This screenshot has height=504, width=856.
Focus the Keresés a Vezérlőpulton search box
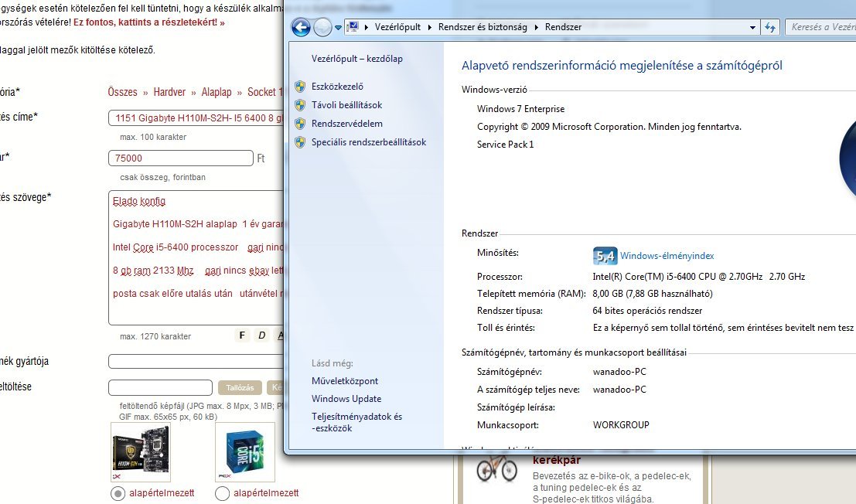click(820, 27)
